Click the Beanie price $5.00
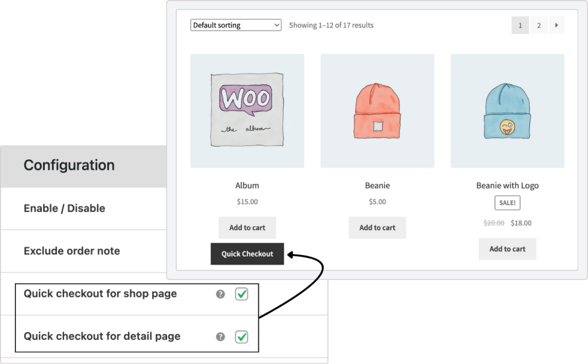Screen dimensions: 588x364 pyautogui.click(x=377, y=202)
